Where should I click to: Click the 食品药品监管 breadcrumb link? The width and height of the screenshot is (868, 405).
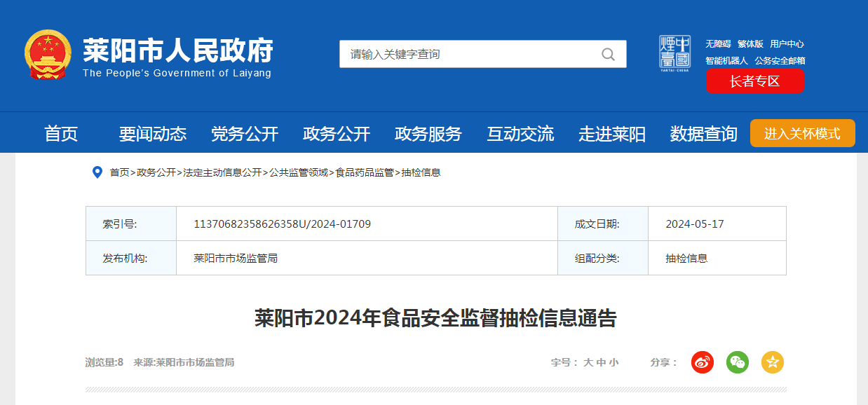(x=365, y=172)
